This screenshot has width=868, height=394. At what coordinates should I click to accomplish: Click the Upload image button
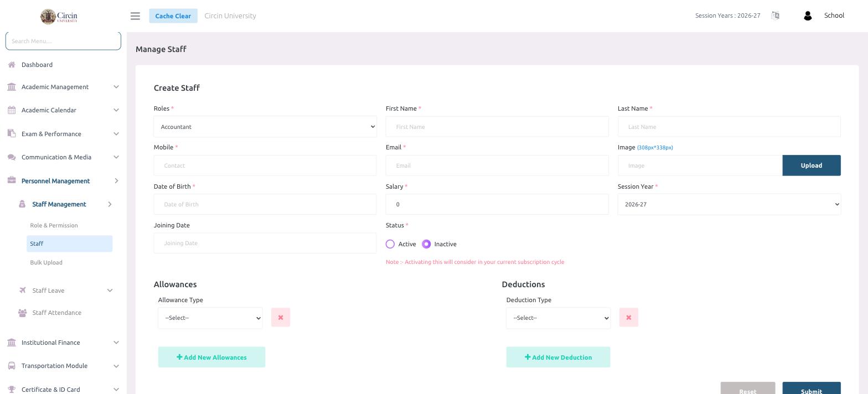coord(812,165)
